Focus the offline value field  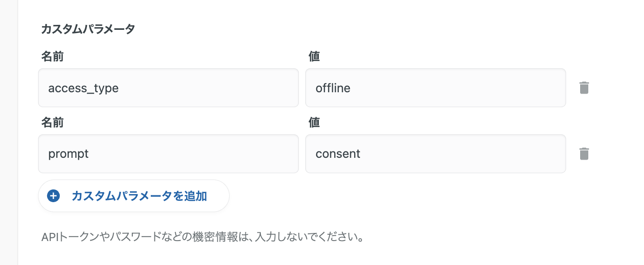435,88
